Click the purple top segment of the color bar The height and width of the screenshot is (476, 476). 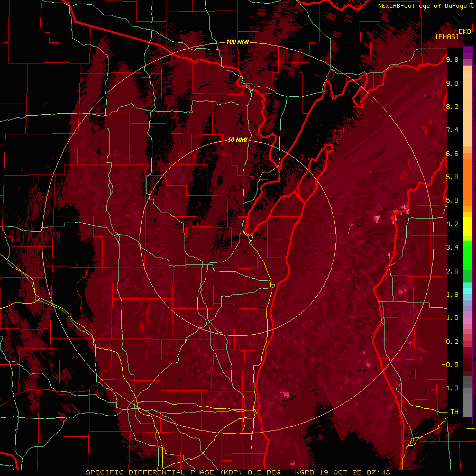coord(467,53)
